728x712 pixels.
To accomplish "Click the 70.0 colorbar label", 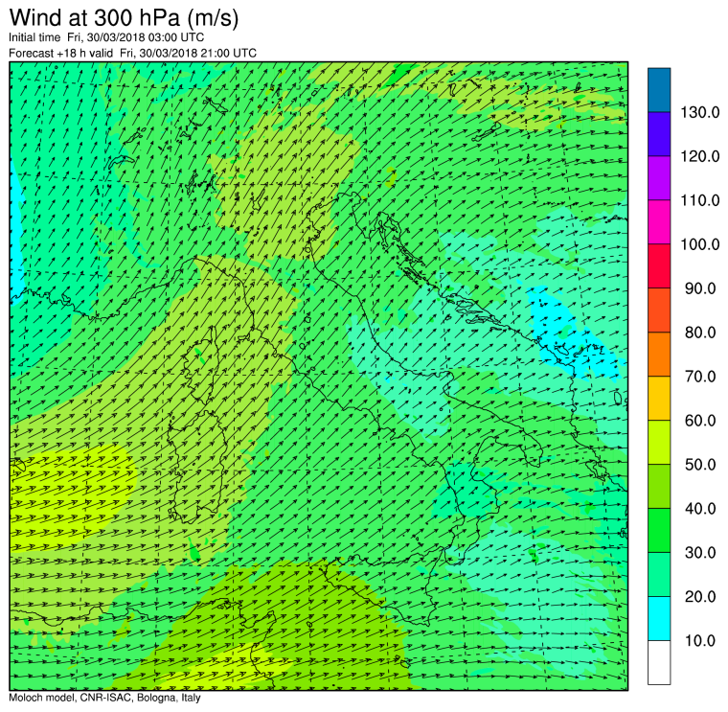I will pos(700,377).
